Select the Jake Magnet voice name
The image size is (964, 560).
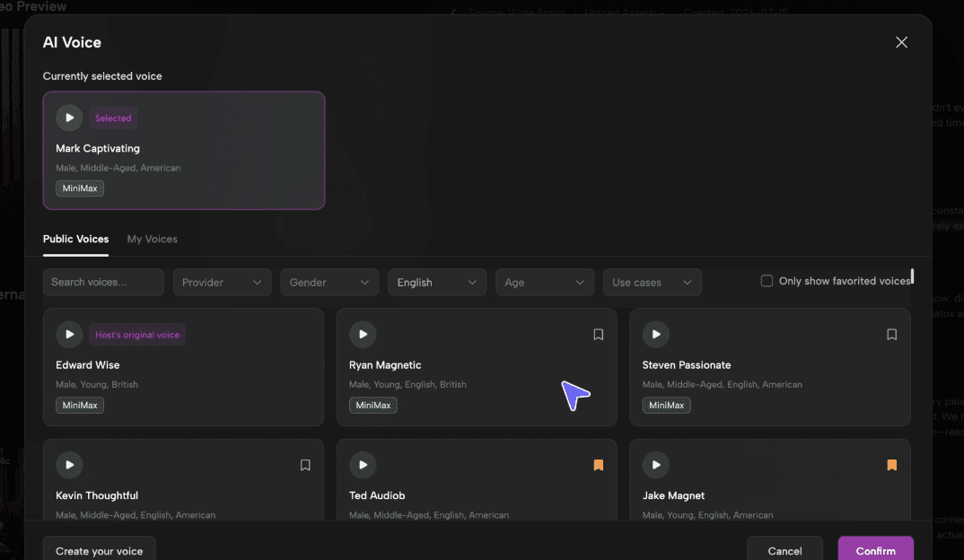[673, 495]
